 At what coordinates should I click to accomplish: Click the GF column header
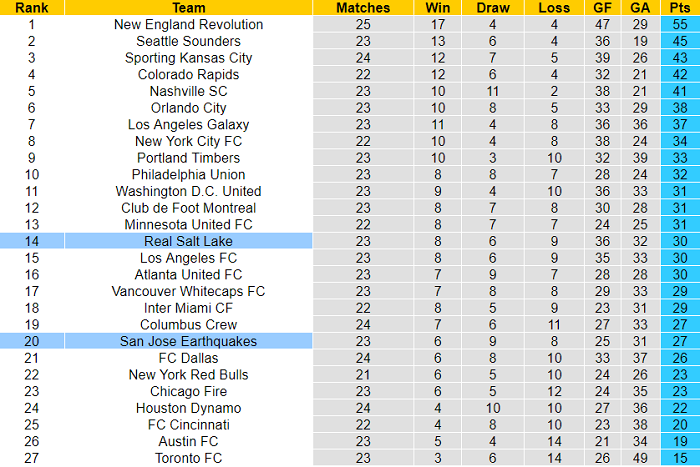pos(603,7)
